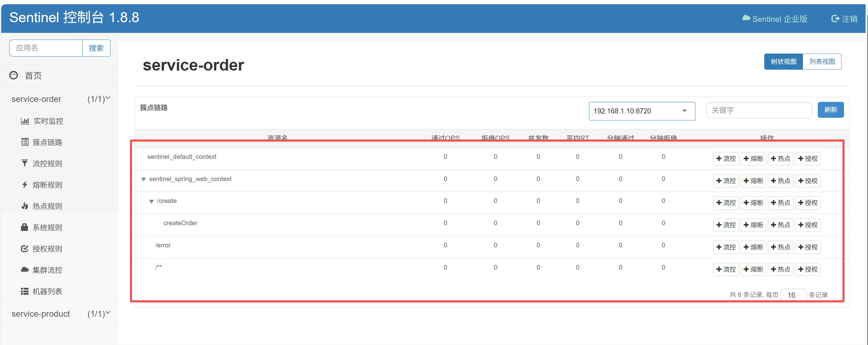The height and width of the screenshot is (345, 868).
Task: Click the logout (注销) link
Action: pyautogui.click(x=844, y=19)
